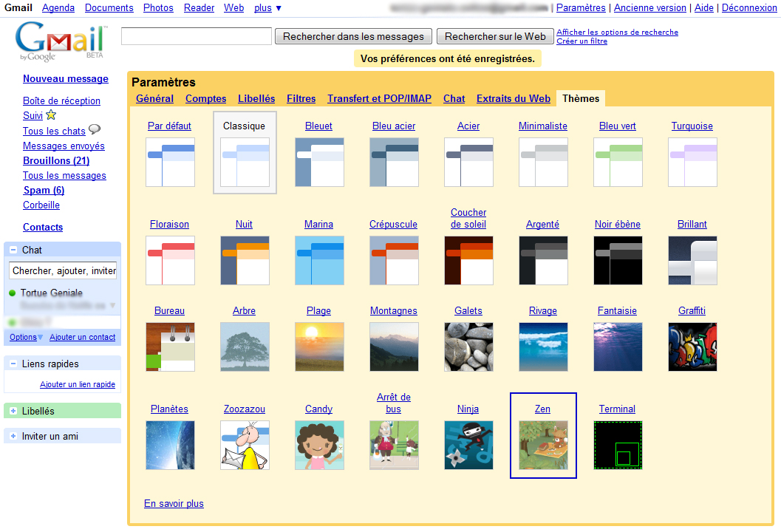Viewport: 781px width, 532px height.
Task: Choose the Coucher de soleil color preview
Action: click(x=468, y=260)
